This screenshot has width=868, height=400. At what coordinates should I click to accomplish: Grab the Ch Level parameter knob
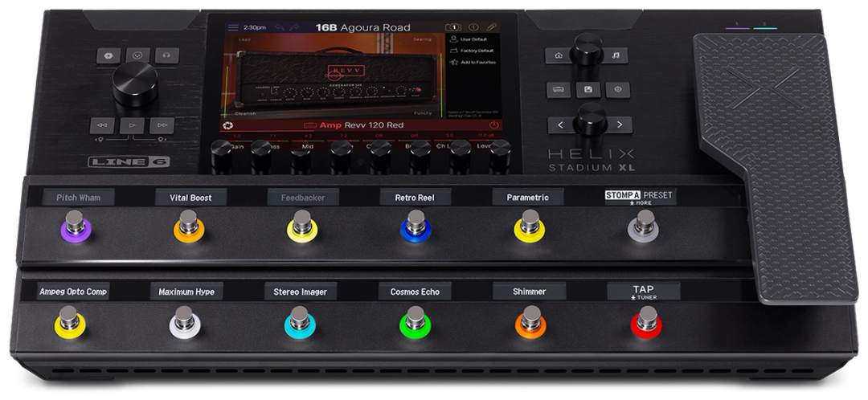(460, 155)
